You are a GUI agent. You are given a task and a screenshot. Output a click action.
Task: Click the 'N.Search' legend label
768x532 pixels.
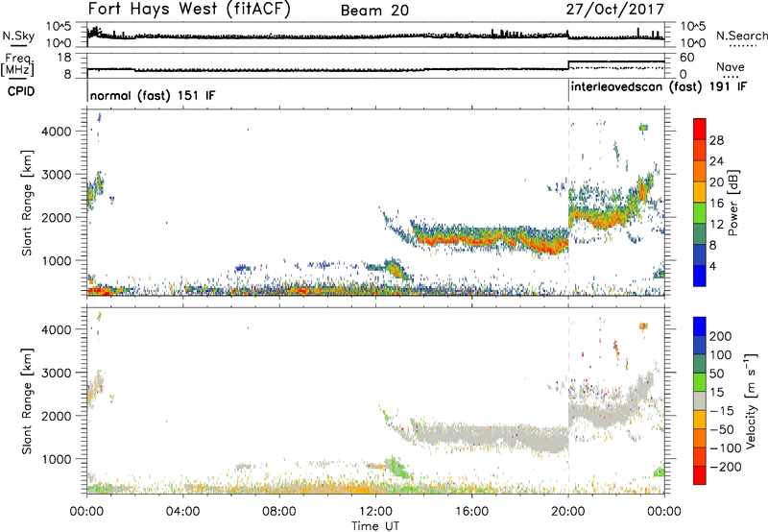point(741,36)
